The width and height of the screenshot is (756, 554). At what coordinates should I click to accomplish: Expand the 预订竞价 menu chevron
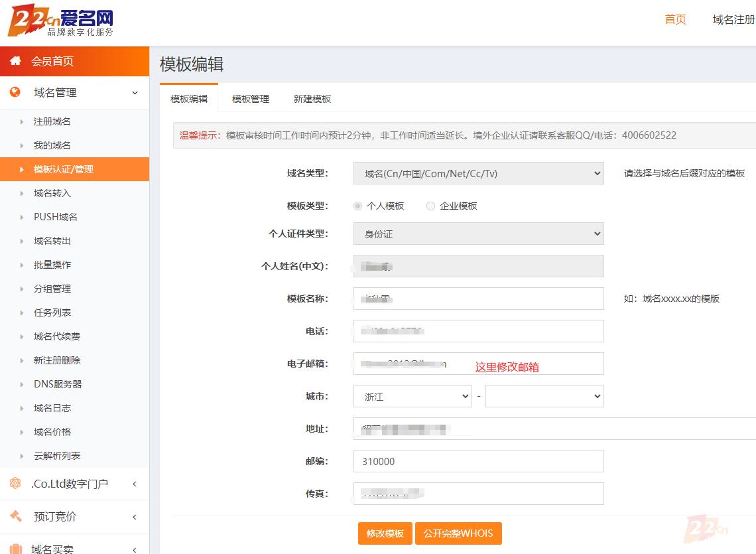tap(135, 517)
